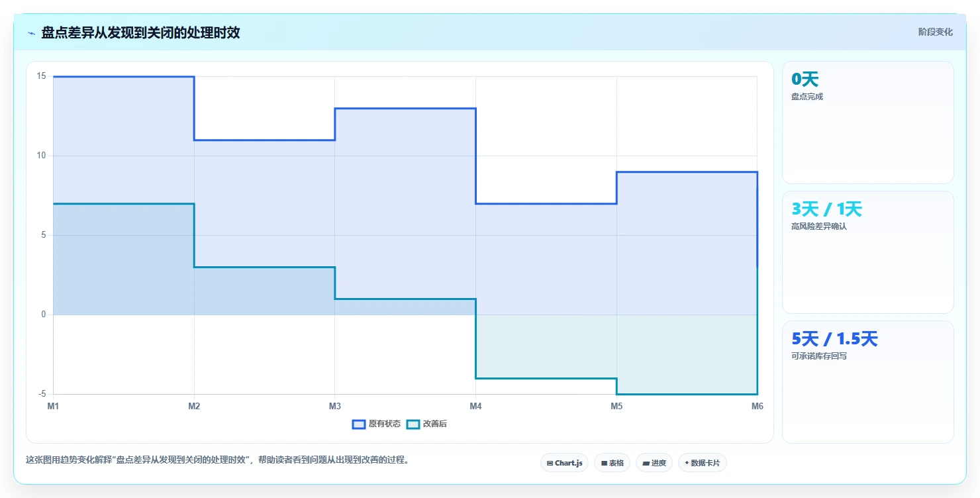
Task: Select the 表格 tag button
Action: pos(612,463)
